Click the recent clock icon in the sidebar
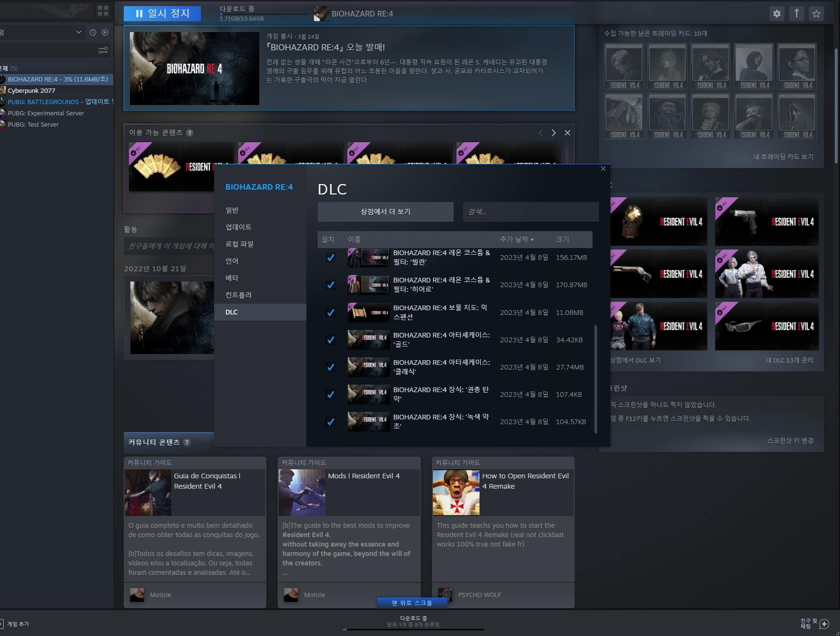Image resolution: width=840 pixels, height=636 pixels. [x=93, y=32]
